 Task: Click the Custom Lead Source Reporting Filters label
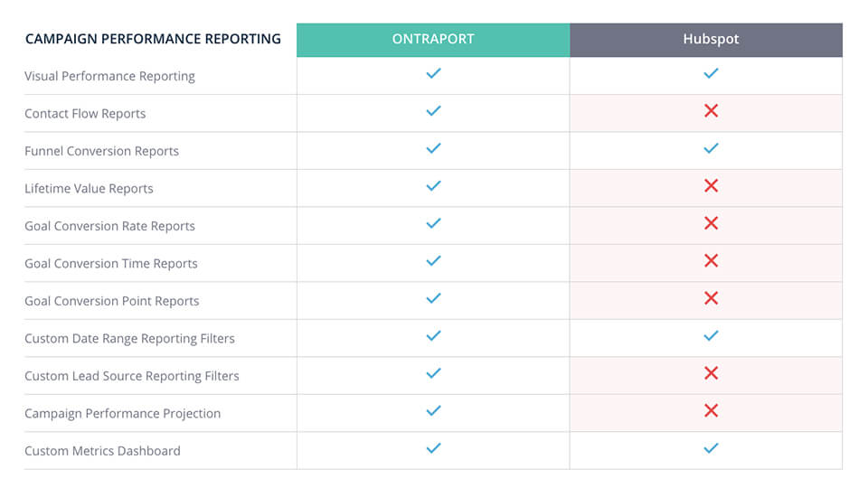pos(132,376)
